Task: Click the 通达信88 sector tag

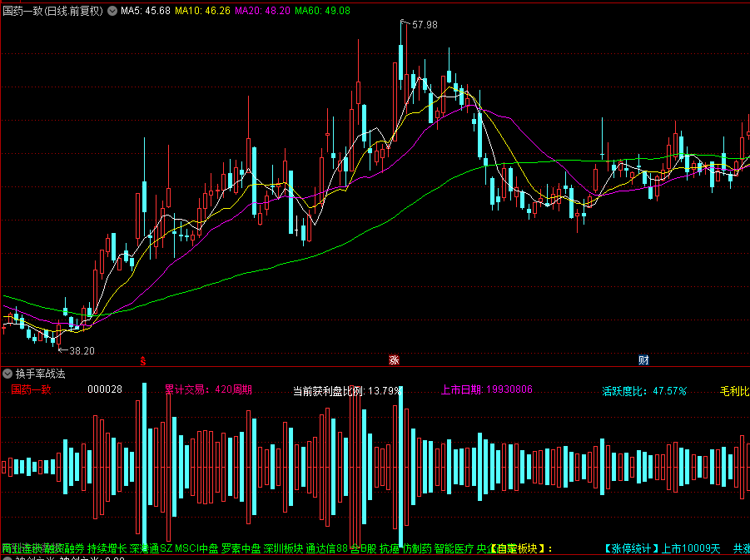Action: [x=326, y=548]
